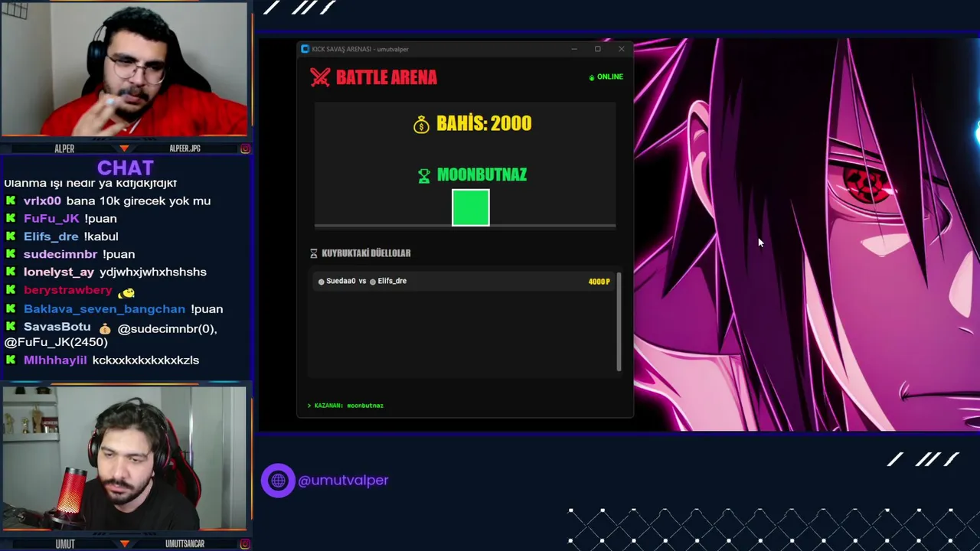
Task: Click the MOONBUTNAZ winner name
Action: pos(482,175)
